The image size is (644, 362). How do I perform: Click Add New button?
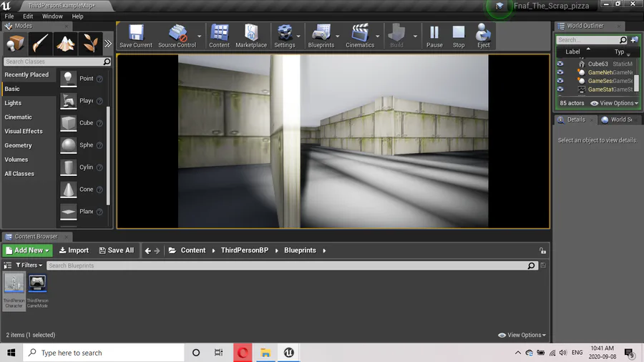(27, 250)
